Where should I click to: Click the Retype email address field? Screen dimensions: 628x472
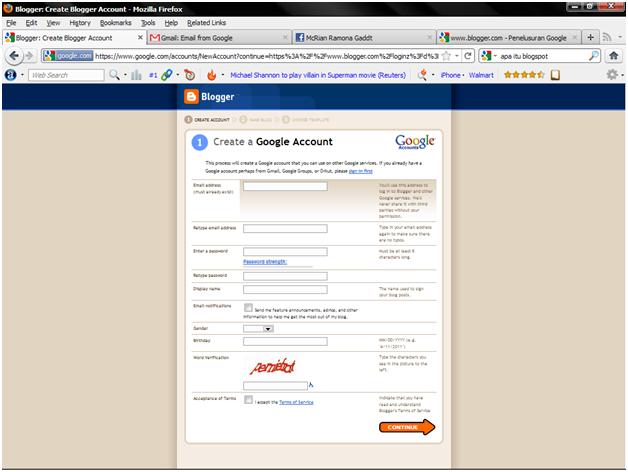coord(285,228)
